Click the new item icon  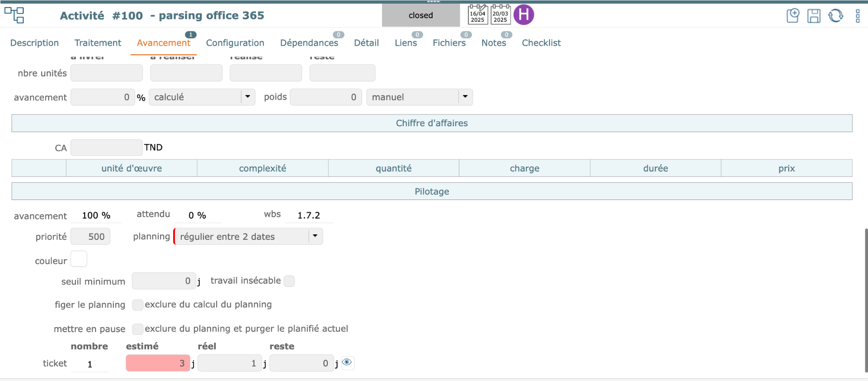pos(793,15)
